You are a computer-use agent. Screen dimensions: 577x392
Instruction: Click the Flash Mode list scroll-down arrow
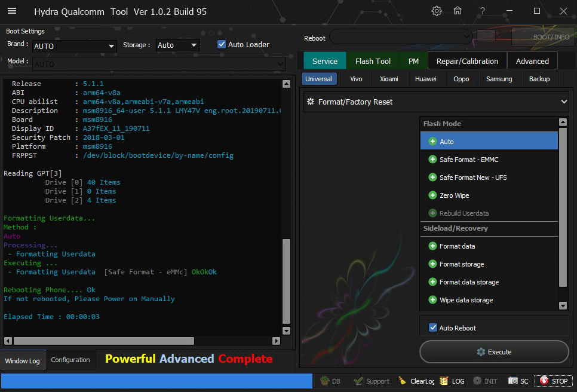pyautogui.click(x=563, y=305)
